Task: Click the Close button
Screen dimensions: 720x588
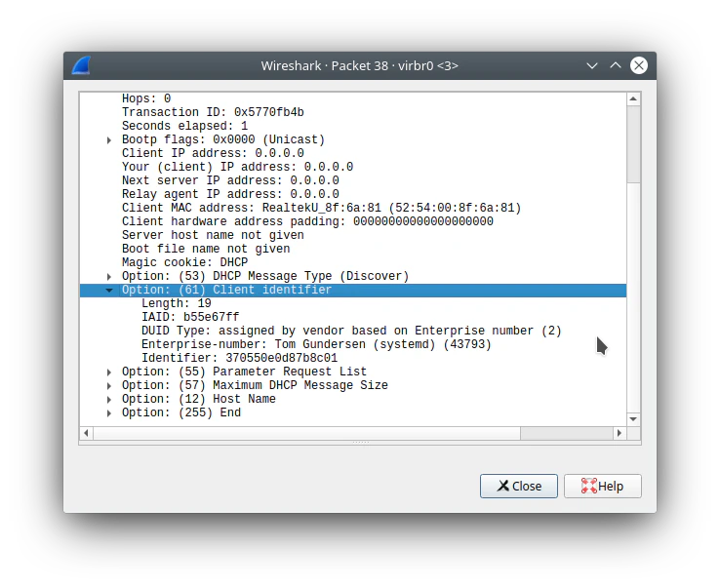Action: (x=519, y=486)
